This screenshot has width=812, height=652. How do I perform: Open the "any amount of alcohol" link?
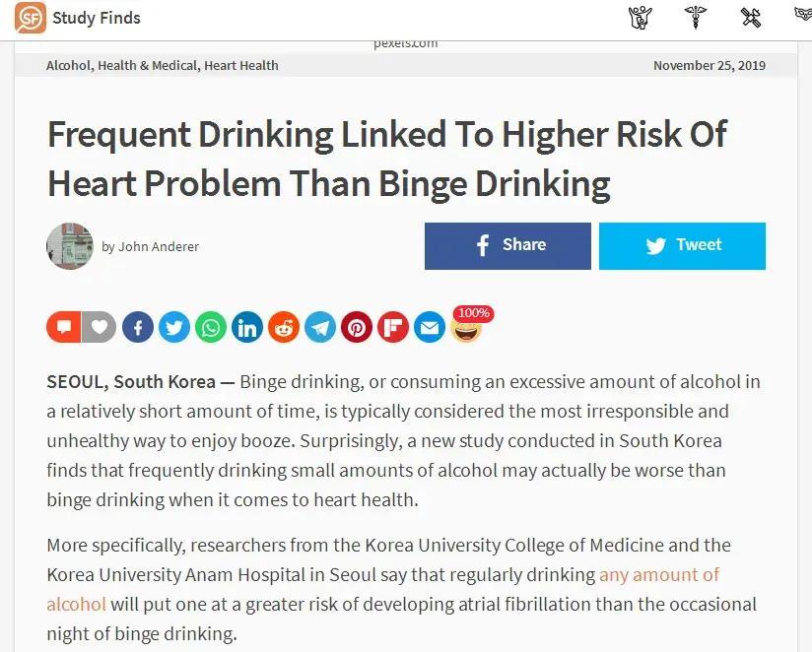pyautogui.click(x=658, y=574)
